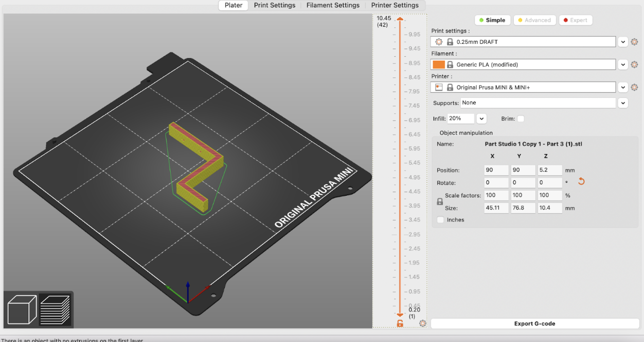Switch to the Filament Settings tab

333,5
